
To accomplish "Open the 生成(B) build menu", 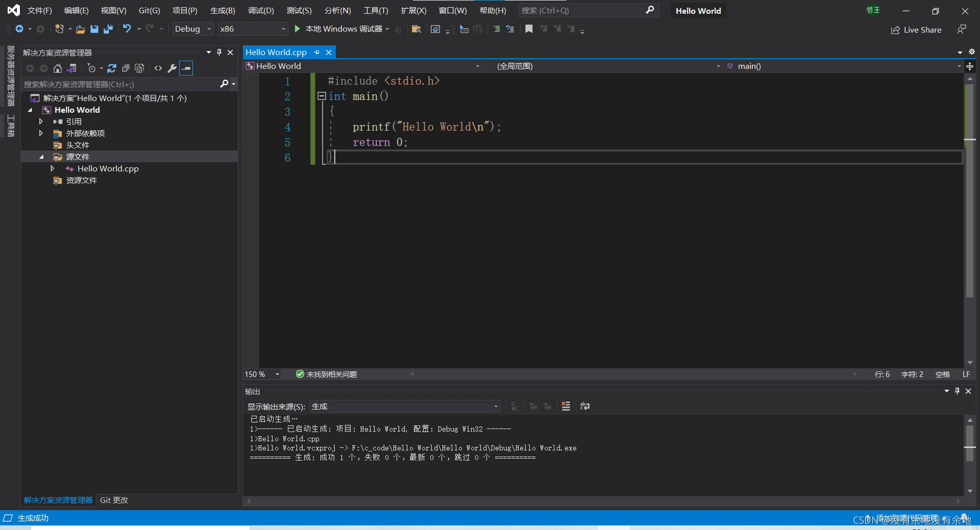I will point(223,11).
